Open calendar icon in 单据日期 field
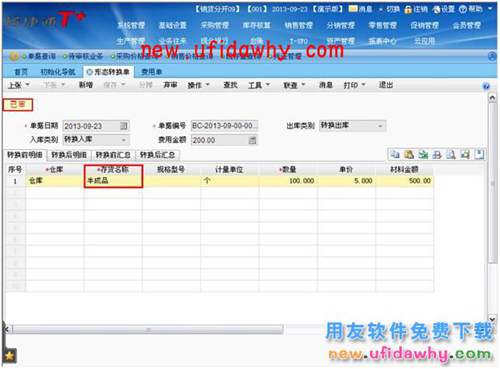The height and width of the screenshot is (369, 500). [x=124, y=126]
